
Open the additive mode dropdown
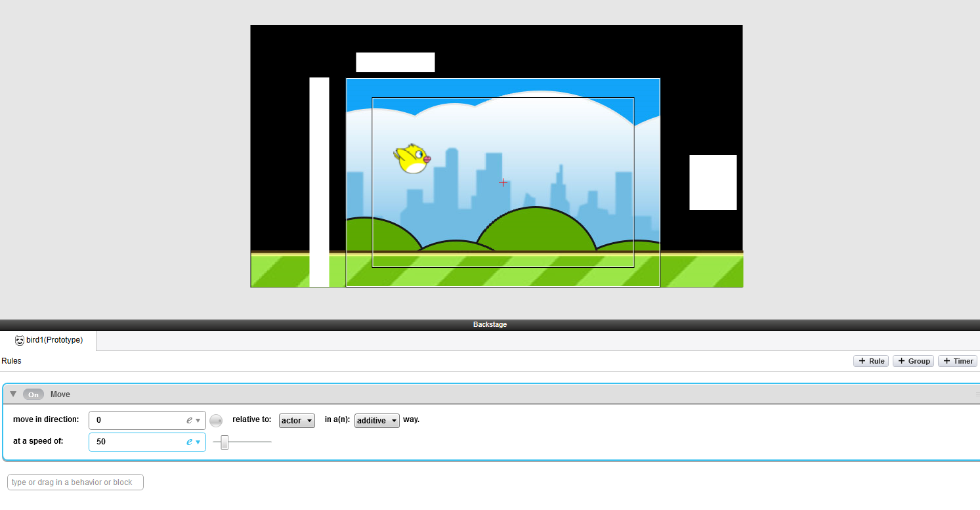(x=377, y=421)
